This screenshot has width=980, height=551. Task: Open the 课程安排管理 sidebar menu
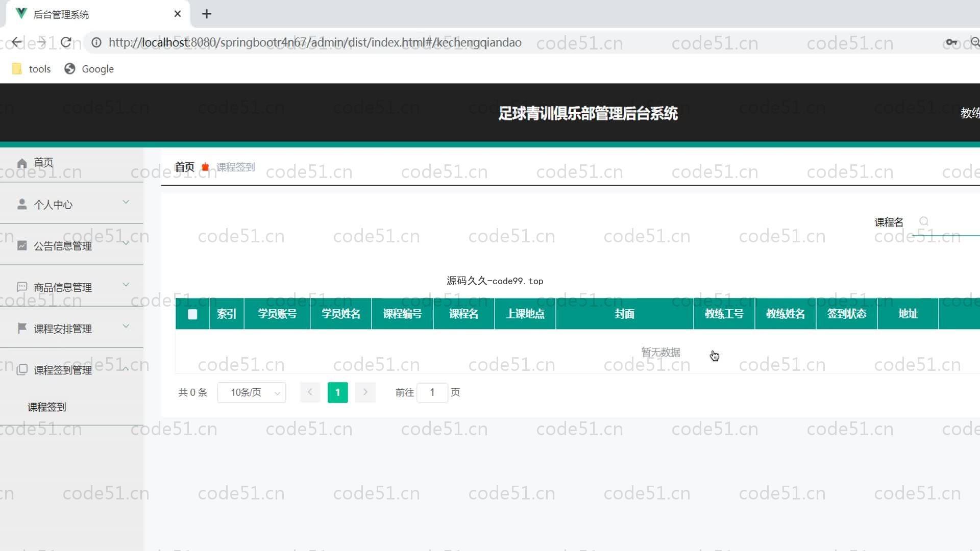click(x=71, y=328)
